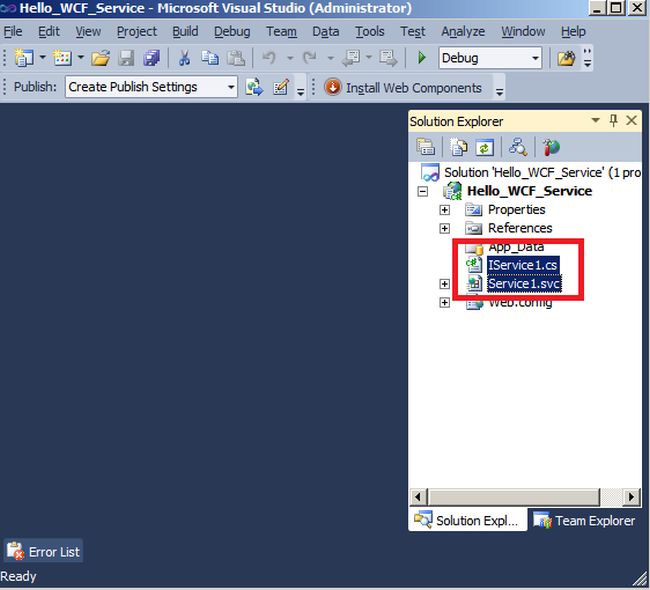Click the Refresh icon in Solution Explorer
Screen dimensions: 650x590
(484, 147)
